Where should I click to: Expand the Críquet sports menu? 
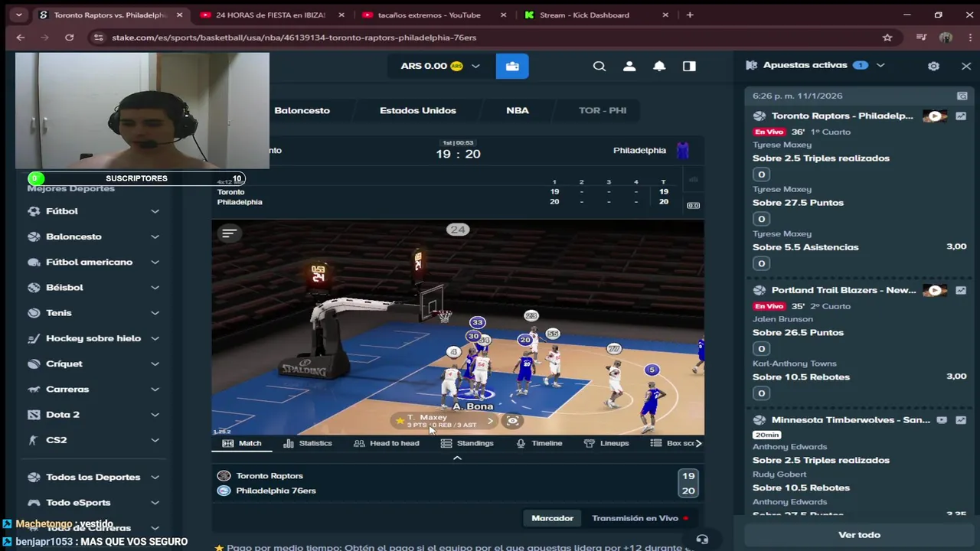[x=155, y=364]
